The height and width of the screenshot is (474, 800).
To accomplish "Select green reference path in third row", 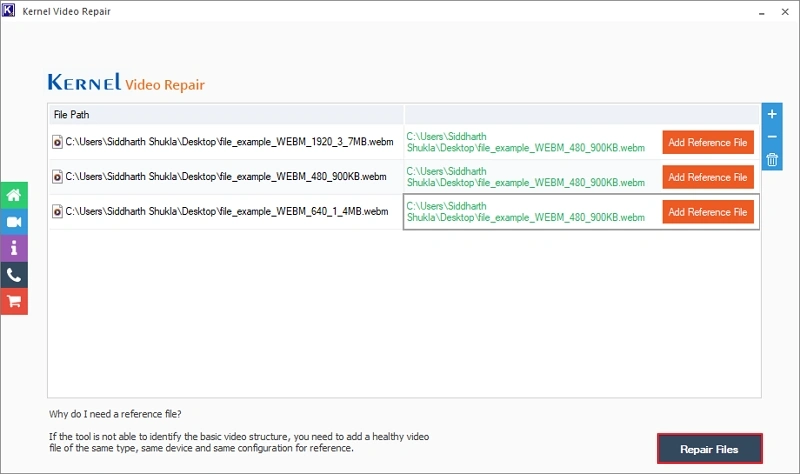I will point(526,212).
